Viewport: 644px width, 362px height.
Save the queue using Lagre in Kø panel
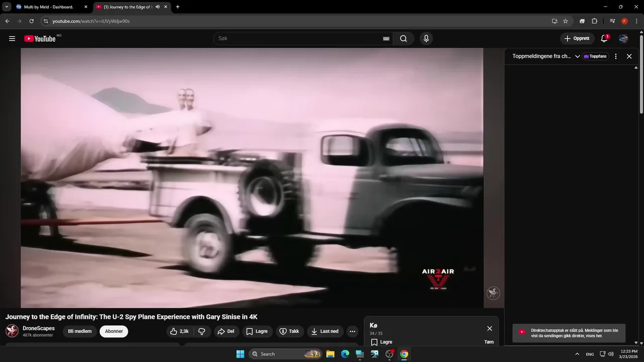381,342
